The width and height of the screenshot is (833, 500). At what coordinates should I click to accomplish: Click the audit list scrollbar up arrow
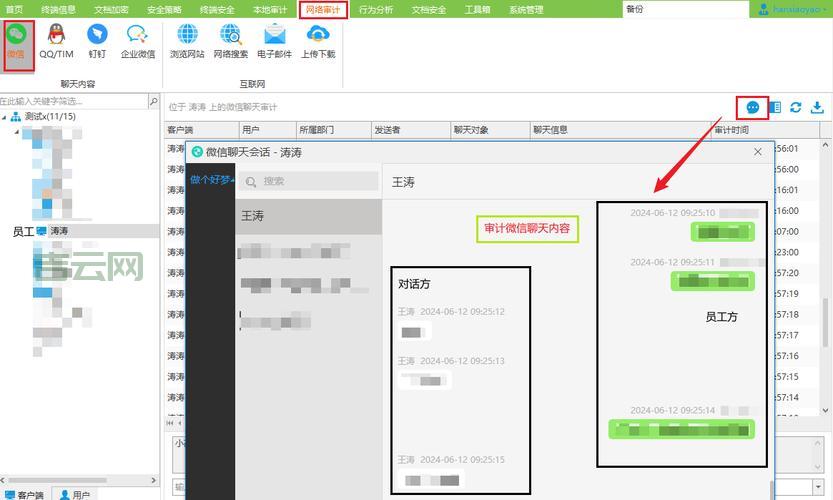point(825,145)
